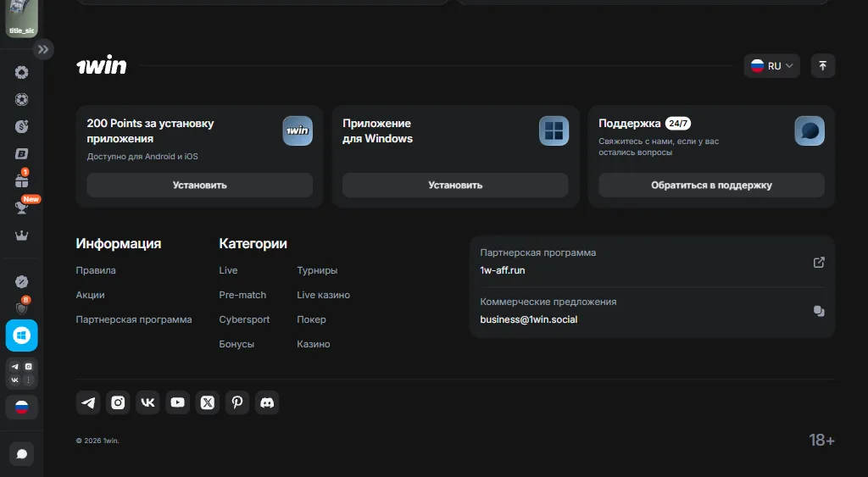This screenshot has width=868, height=477.
Task: Go to Cybersport category
Action: tap(244, 319)
